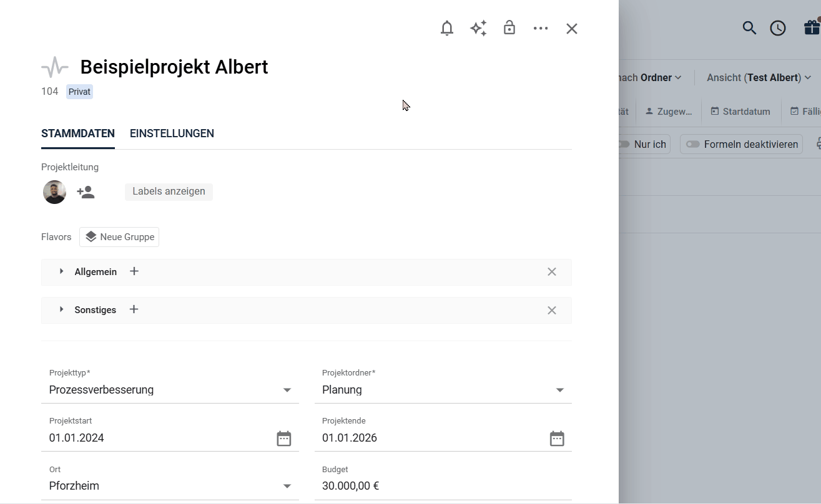Click the search magnifier icon
Image resolution: width=821 pixels, height=504 pixels.
(x=749, y=28)
